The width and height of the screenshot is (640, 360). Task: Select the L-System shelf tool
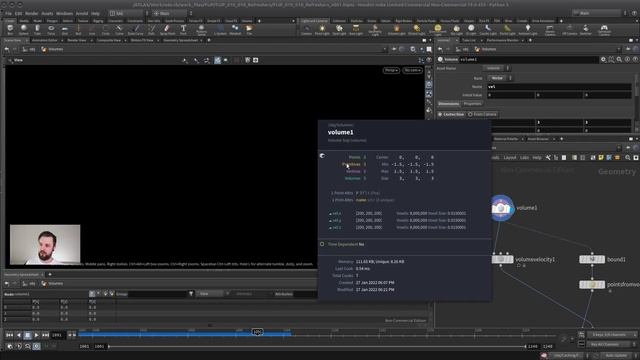click(220, 29)
